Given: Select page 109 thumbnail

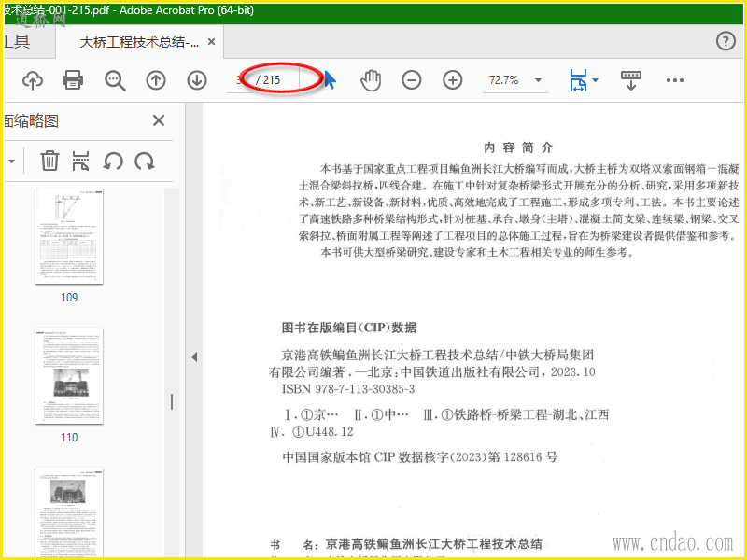Looking at the screenshot, I should tap(69, 237).
